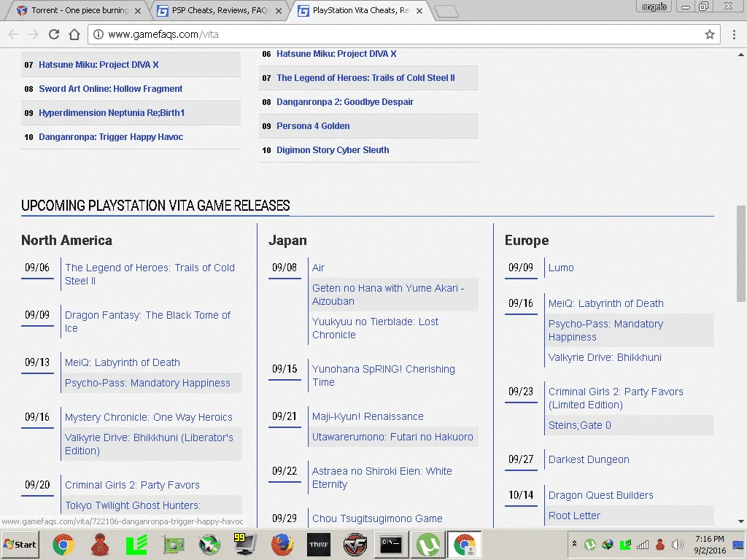Screen dimensions: 747x560
Task: Click the uTorrent system tray icon
Action: coord(590,544)
